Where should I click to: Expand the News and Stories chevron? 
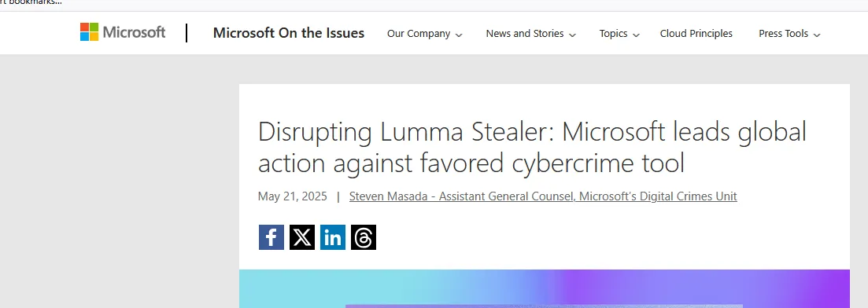[x=572, y=35]
